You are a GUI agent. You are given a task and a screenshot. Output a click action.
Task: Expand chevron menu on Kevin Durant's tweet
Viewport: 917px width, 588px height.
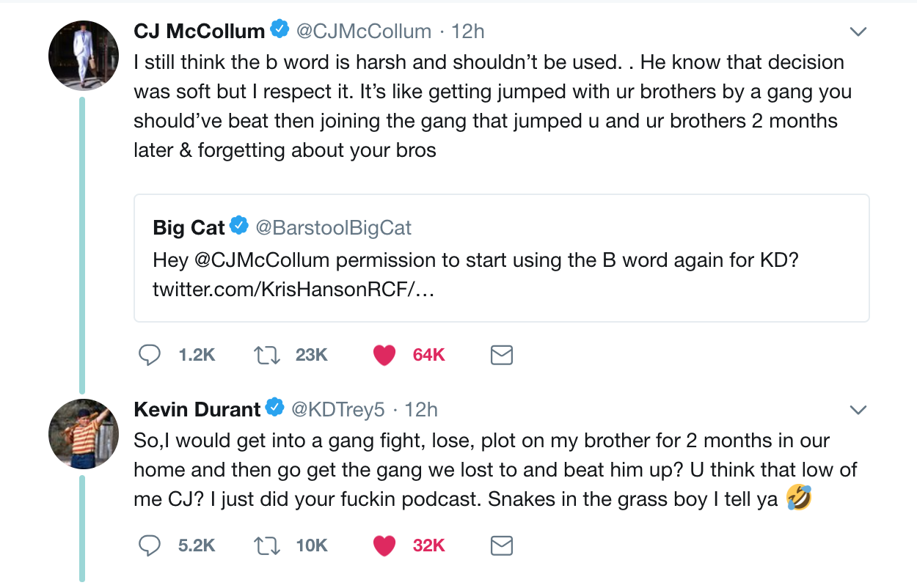tap(858, 409)
